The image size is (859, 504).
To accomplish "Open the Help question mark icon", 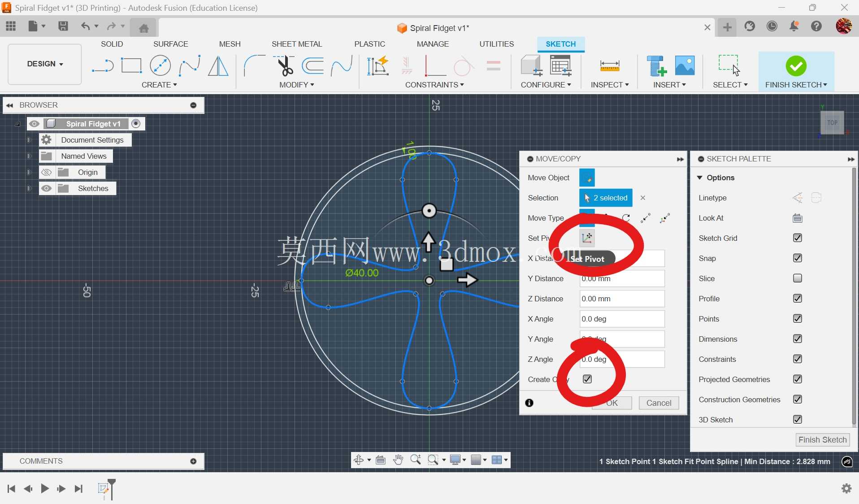I will tap(816, 26).
